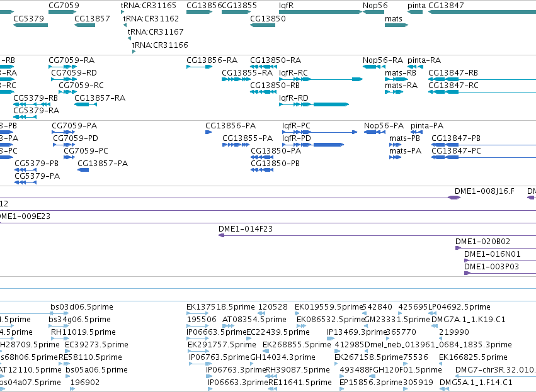Viewport: 536px width, 392px height.
Task: Click the CG5379-PA protein feature
Action: (26, 182)
